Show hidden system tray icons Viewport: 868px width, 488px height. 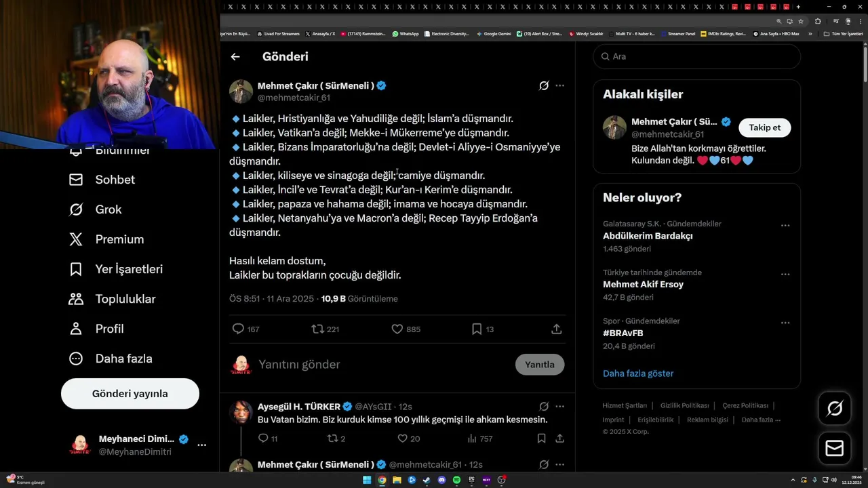[x=793, y=480]
